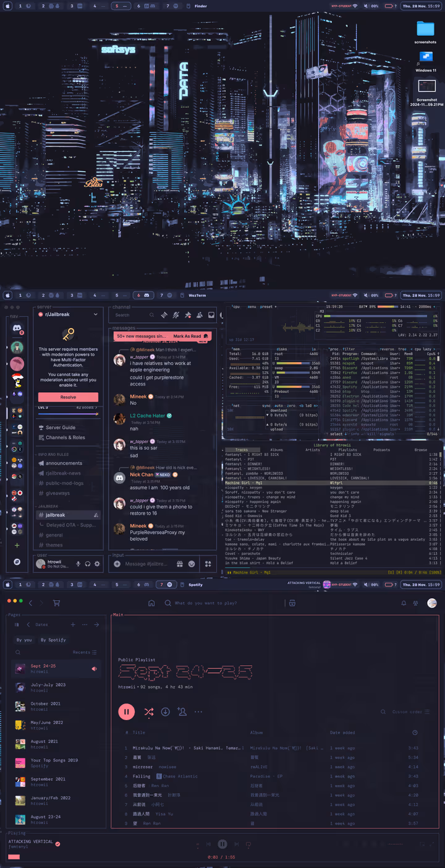Open Server Guide
This screenshot has height=868, width=445.
(x=61, y=428)
